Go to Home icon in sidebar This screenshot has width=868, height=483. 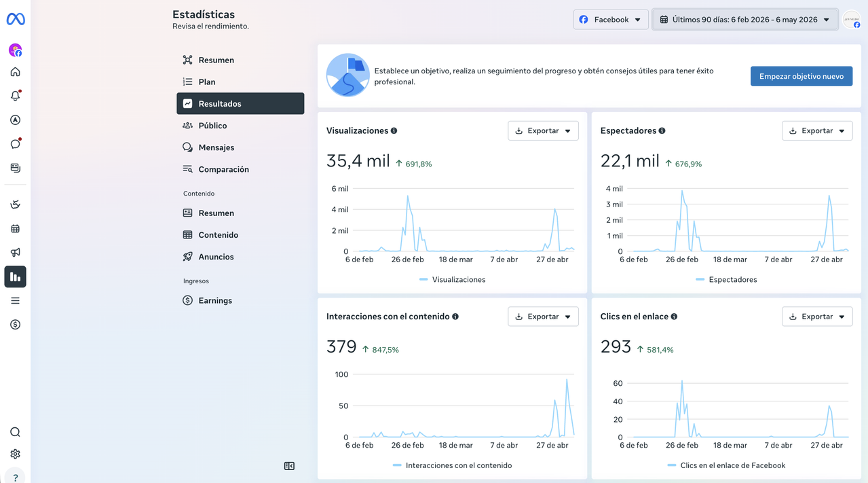(15, 72)
